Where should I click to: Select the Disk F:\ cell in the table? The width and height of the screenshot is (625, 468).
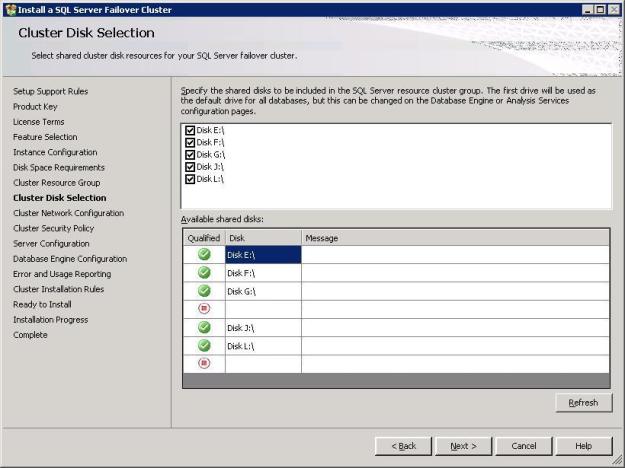point(263,273)
